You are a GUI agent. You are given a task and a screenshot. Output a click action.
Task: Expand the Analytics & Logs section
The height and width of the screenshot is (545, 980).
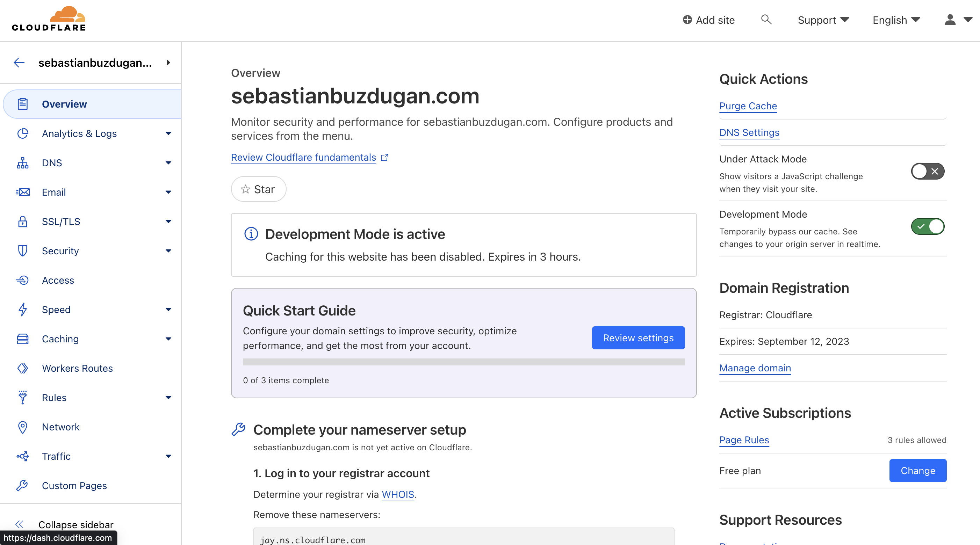click(168, 133)
